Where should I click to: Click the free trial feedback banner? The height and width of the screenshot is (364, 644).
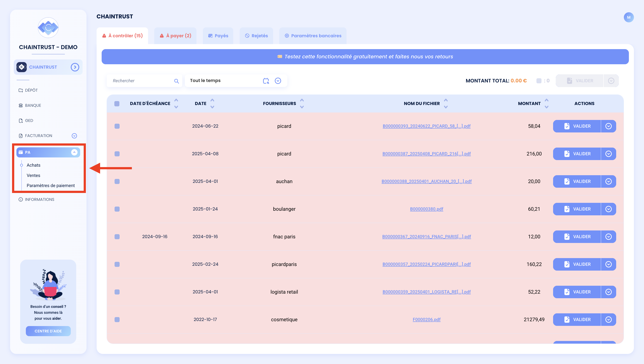365,57
